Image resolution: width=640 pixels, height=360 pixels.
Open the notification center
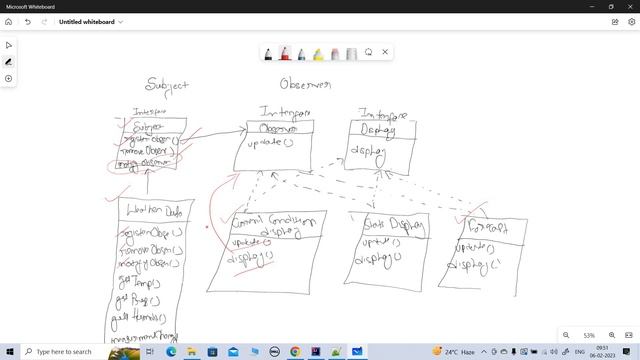coord(627,351)
